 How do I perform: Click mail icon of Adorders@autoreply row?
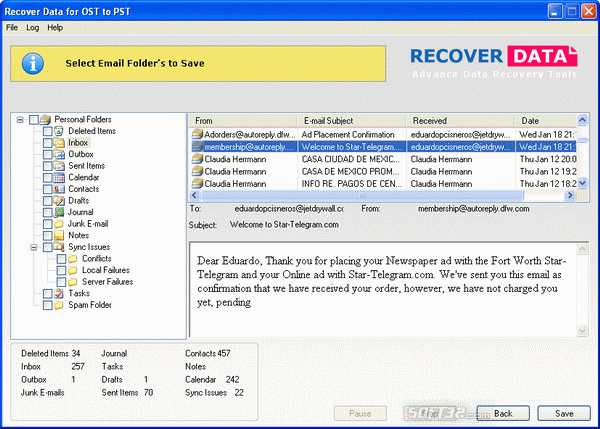click(x=197, y=134)
